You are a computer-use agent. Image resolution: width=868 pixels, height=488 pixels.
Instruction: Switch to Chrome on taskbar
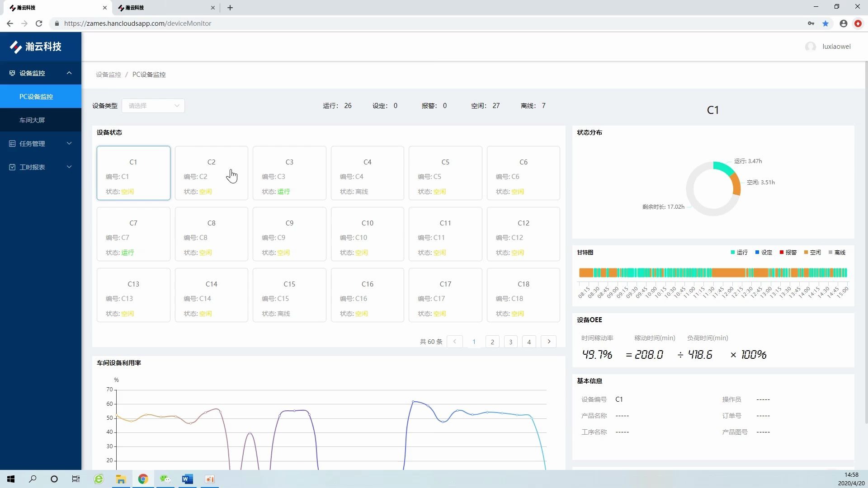(143, 479)
